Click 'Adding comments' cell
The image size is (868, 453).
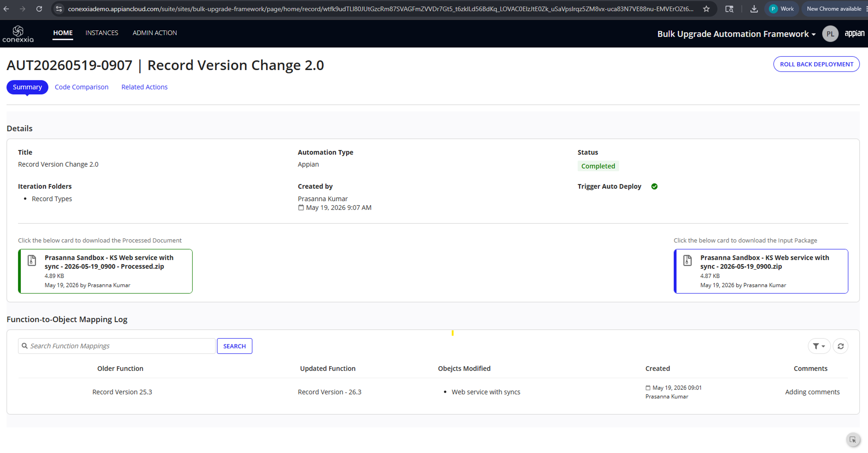point(812,392)
